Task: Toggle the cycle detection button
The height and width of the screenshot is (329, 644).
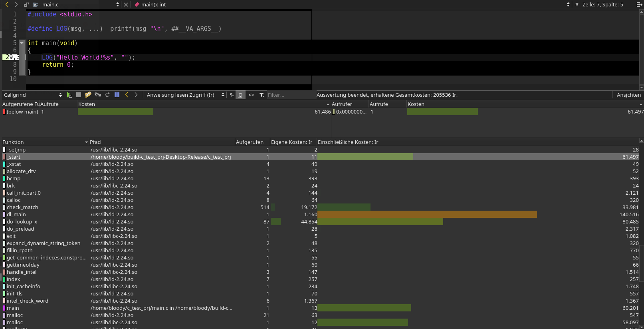Action: 240,95
